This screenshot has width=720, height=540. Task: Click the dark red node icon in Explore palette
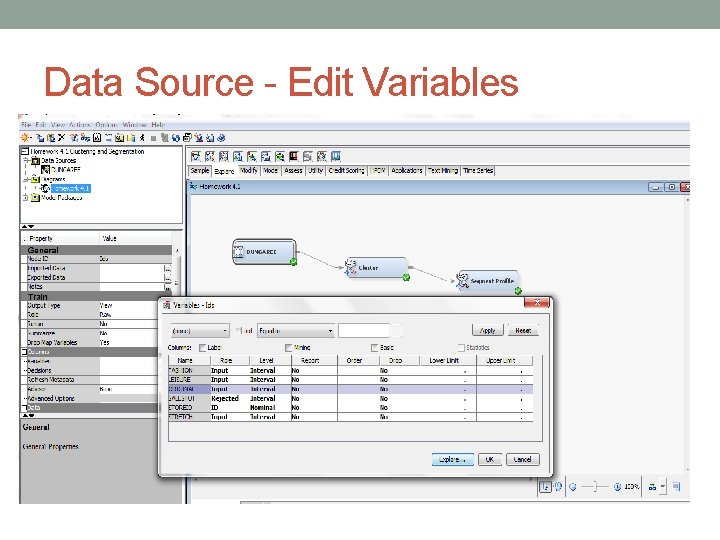point(293,157)
